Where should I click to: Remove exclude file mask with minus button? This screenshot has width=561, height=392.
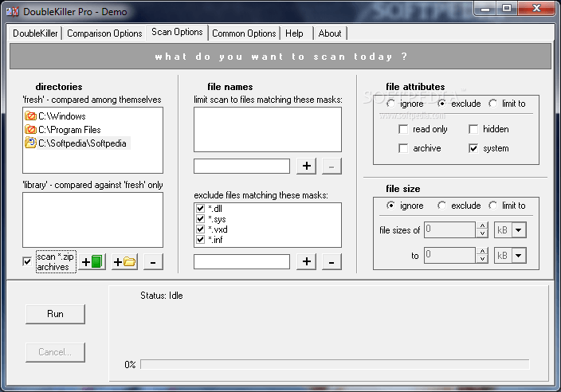pos(331,262)
